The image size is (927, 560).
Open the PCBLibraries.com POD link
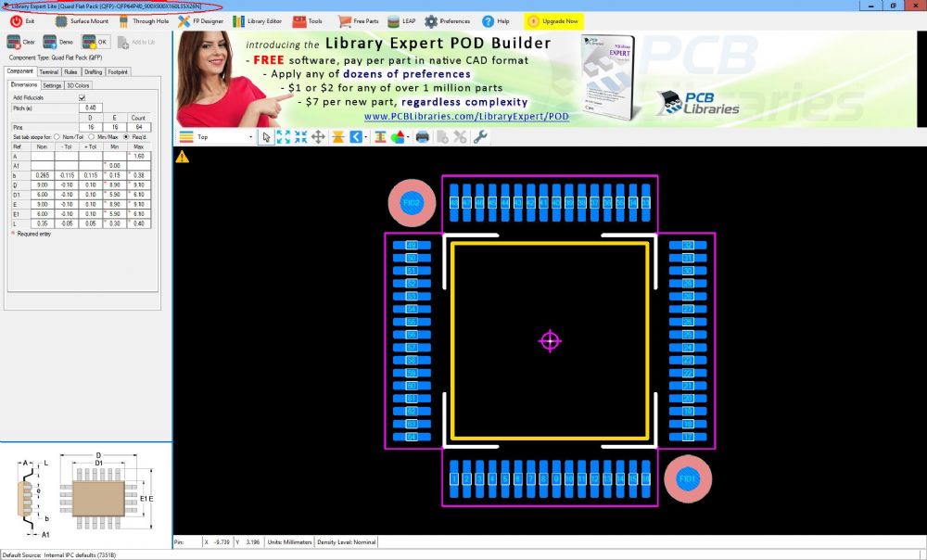coord(465,117)
